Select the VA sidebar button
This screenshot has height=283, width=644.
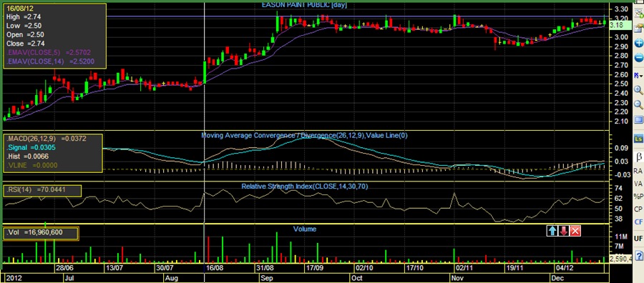tap(638, 184)
